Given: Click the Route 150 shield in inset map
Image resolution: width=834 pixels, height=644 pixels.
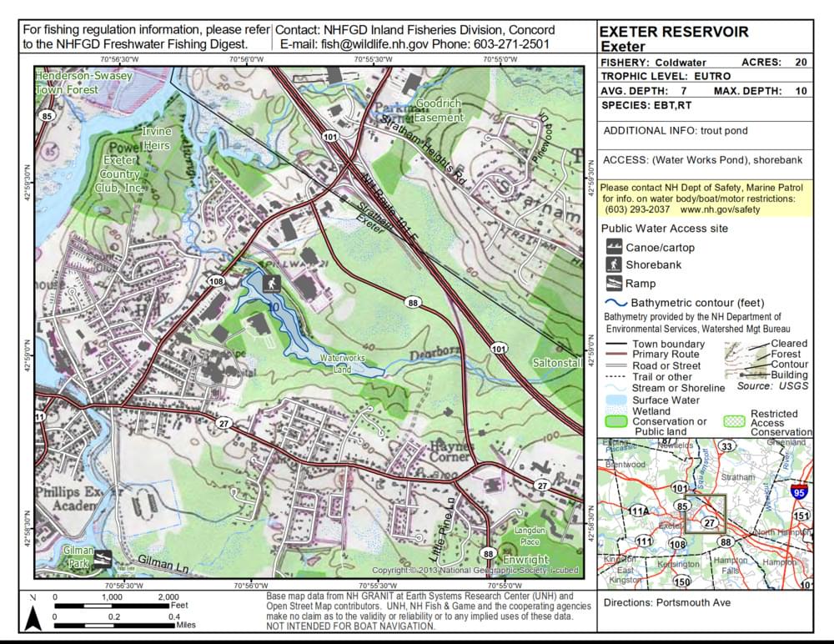Looking at the screenshot, I should [682, 581].
